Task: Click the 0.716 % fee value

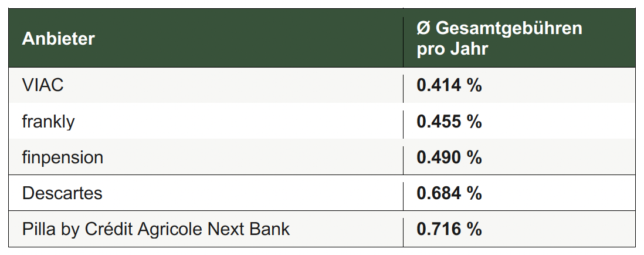Action: click(449, 229)
